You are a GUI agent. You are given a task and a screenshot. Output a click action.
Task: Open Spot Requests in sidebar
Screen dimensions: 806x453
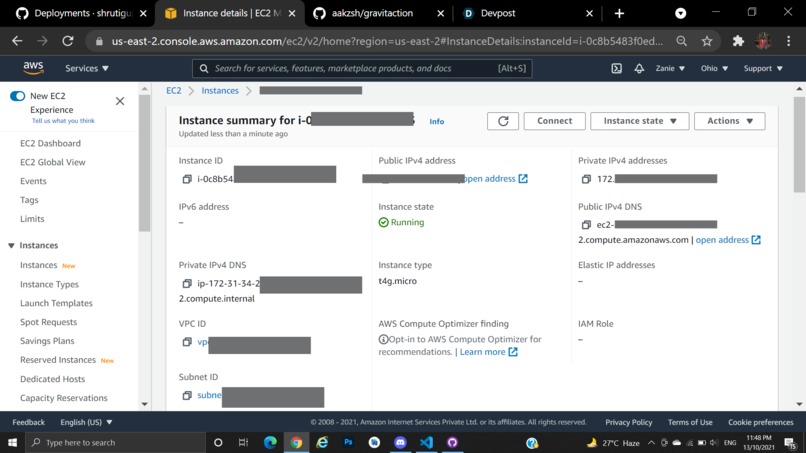tap(48, 322)
